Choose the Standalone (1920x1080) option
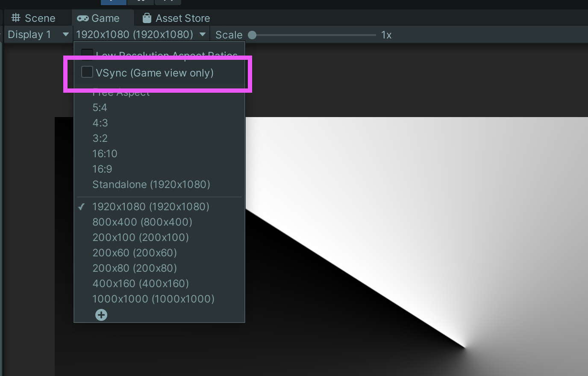The width and height of the screenshot is (588, 376). (x=151, y=184)
